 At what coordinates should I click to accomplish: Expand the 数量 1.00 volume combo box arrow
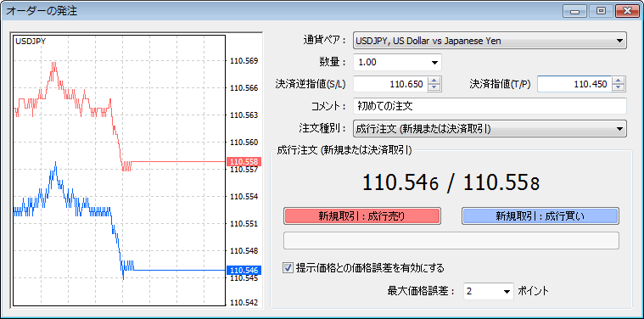point(434,63)
